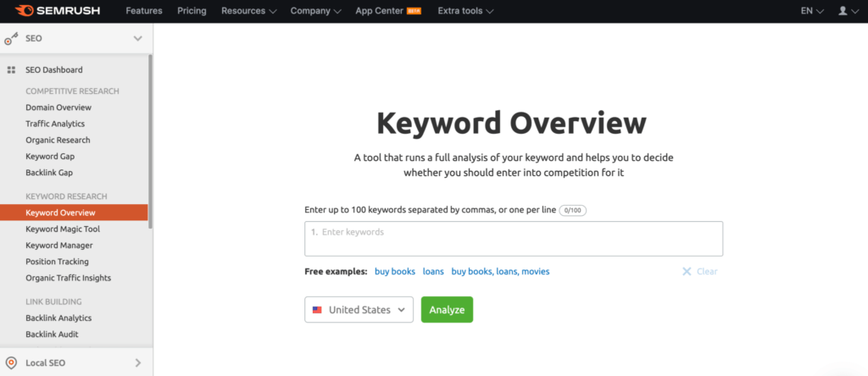Collapse the SEO section chevron
Image resolution: width=868 pixels, height=376 pixels.
138,39
